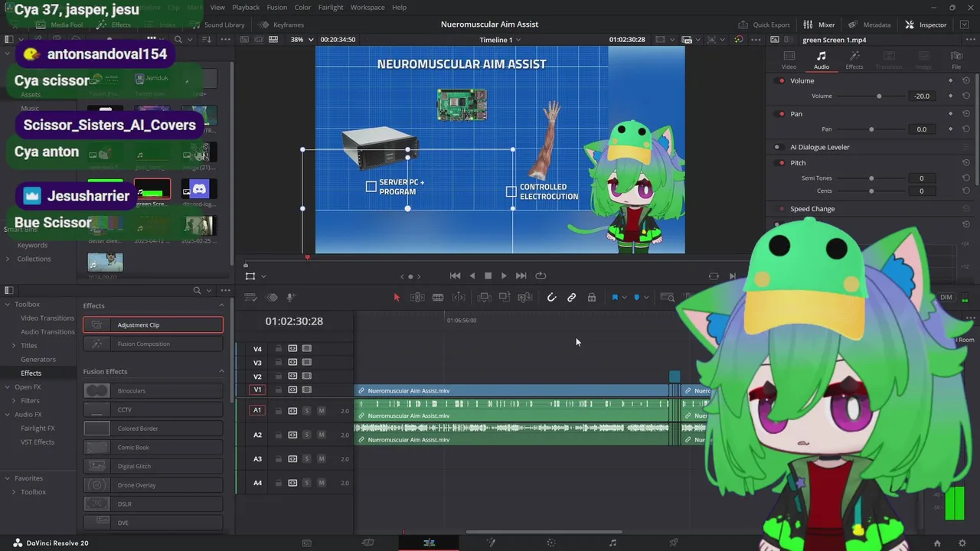980x551 pixels.
Task: Select the Digital Glitch effect
Action: (153, 466)
